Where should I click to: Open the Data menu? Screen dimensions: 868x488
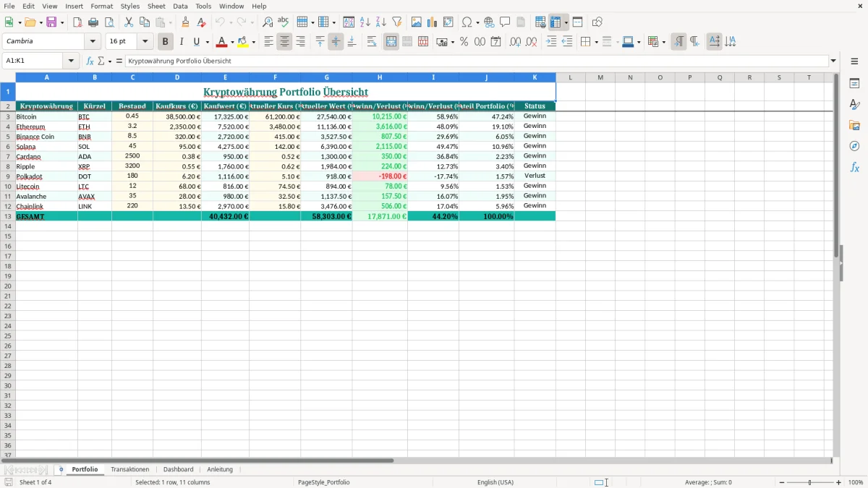click(x=180, y=6)
